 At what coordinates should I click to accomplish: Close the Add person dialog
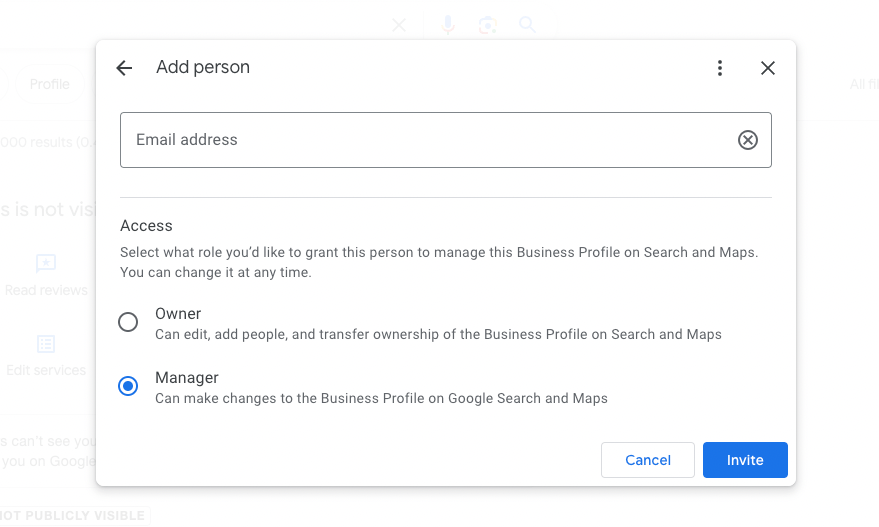click(768, 68)
